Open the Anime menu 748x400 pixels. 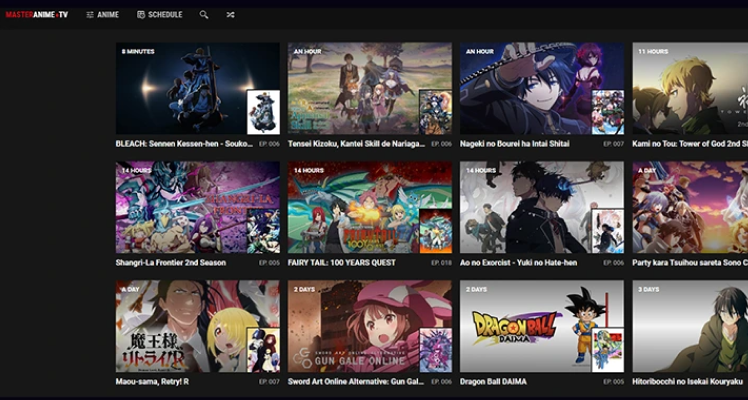[102, 15]
